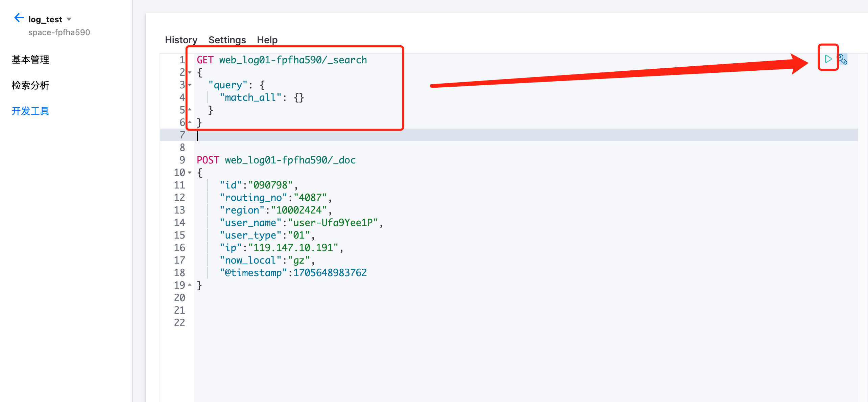Go to 检索分析 in sidebar
The image size is (868, 402).
(30, 85)
